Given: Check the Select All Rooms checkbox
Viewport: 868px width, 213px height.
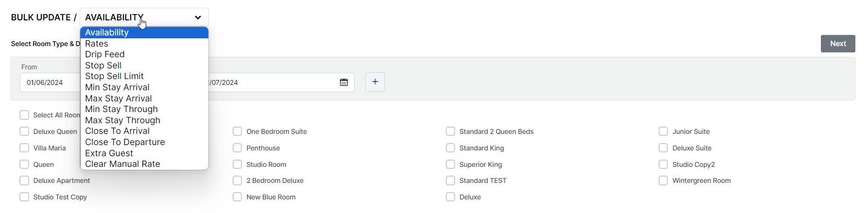Looking at the screenshot, I should pyautogui.click(x=24, y=115).
